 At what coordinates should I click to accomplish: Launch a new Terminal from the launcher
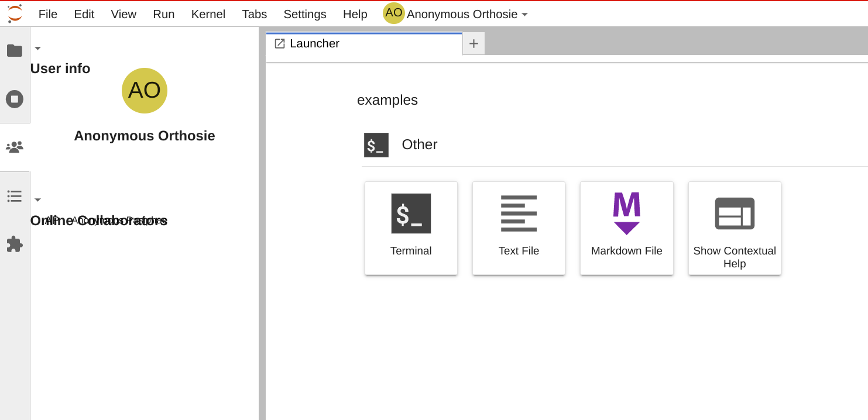(411, 228)
